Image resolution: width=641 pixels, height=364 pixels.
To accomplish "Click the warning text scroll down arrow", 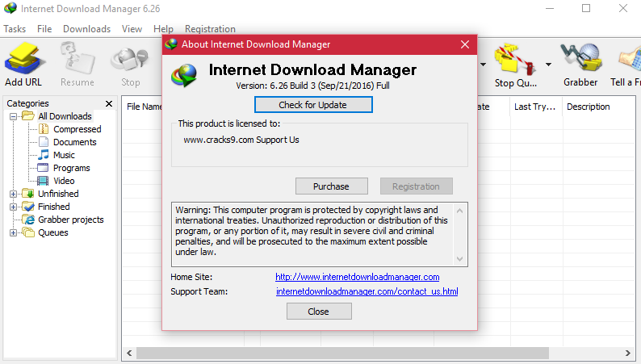I will pos(460,258).
